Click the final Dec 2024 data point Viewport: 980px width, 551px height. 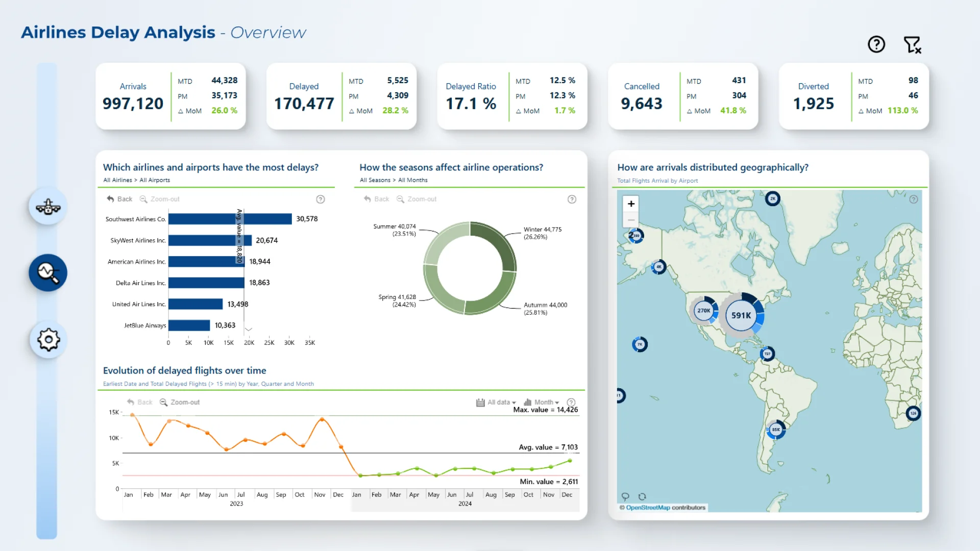tap(570, 461)
